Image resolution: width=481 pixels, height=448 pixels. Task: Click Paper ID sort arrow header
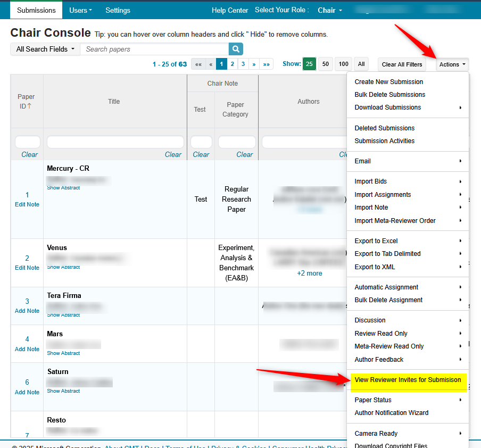tap(27, 101)
